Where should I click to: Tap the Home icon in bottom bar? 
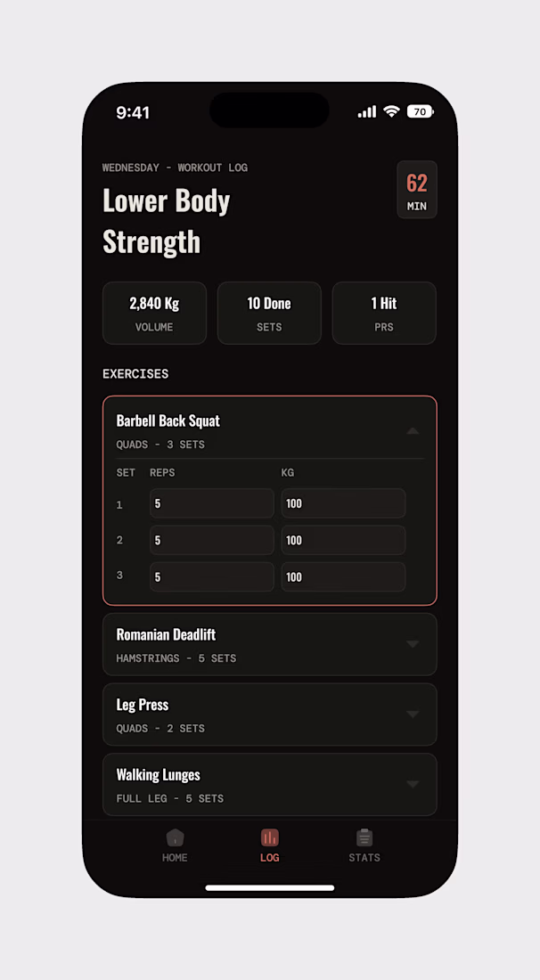click(x=175, y=837)
